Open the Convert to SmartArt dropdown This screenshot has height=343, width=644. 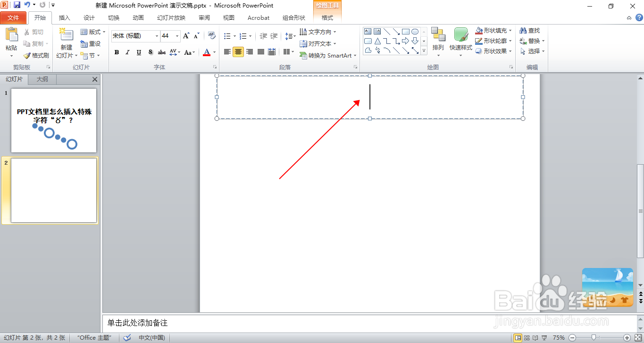tap(328, 55)
